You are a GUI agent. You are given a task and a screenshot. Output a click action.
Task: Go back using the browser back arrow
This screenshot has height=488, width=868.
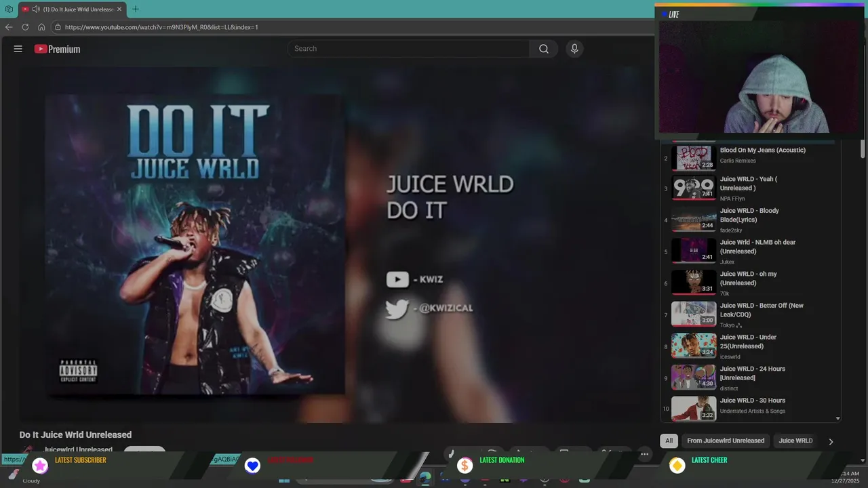coord(9,27)
